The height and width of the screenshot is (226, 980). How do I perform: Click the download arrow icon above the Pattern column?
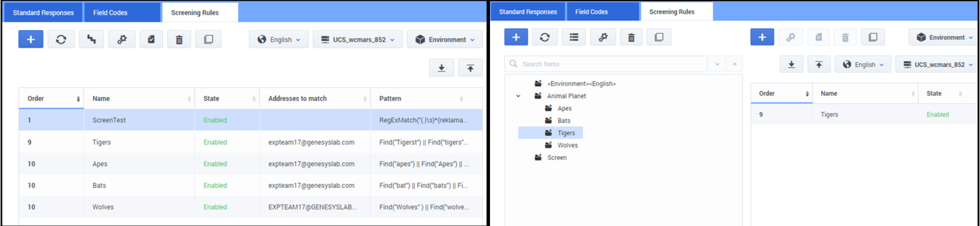(441, 68)
